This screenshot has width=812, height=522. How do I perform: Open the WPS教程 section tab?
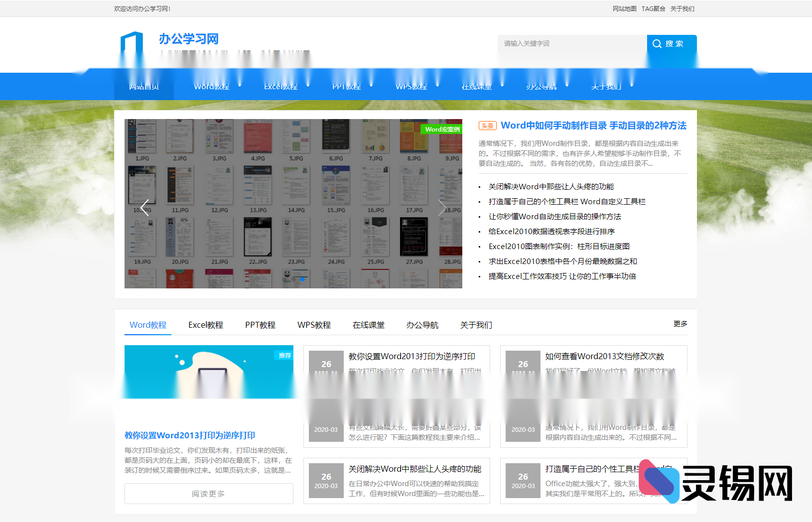pos(314,325)
